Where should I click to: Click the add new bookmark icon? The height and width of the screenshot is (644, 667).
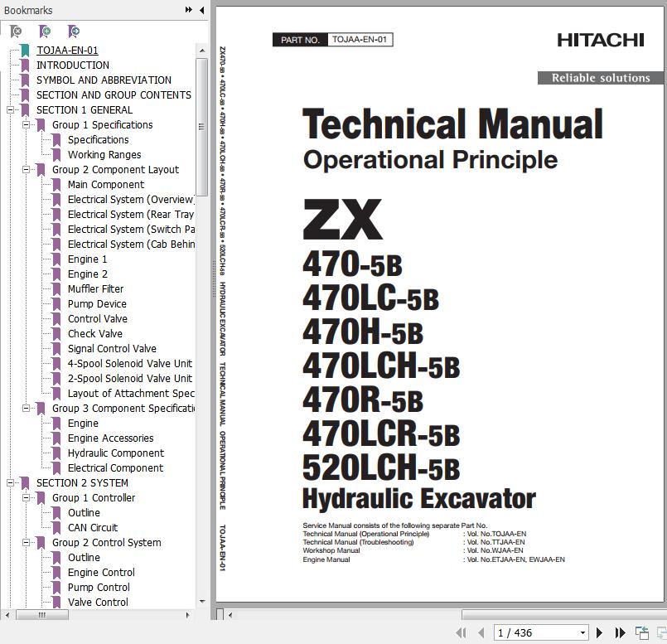44,31
